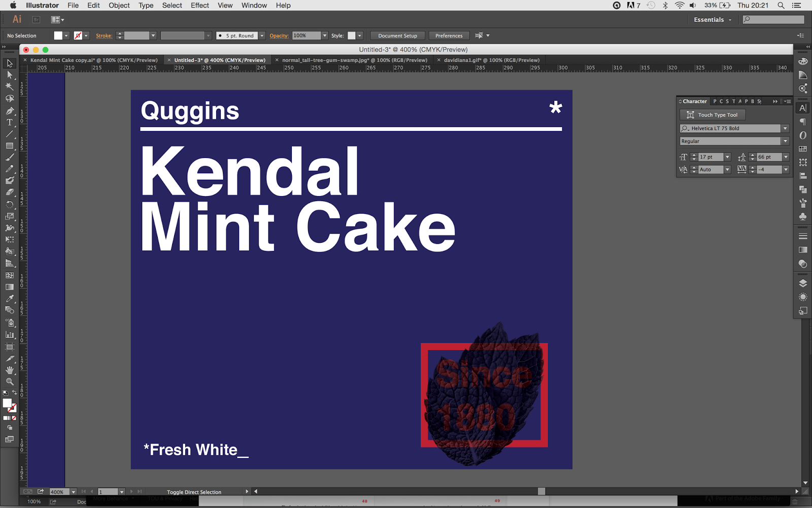The width and height of the screenshot is (812, 508).
Task: Switch to normal_tall-tree-gum-swamp.jpg tab
Action: (354, 60)
